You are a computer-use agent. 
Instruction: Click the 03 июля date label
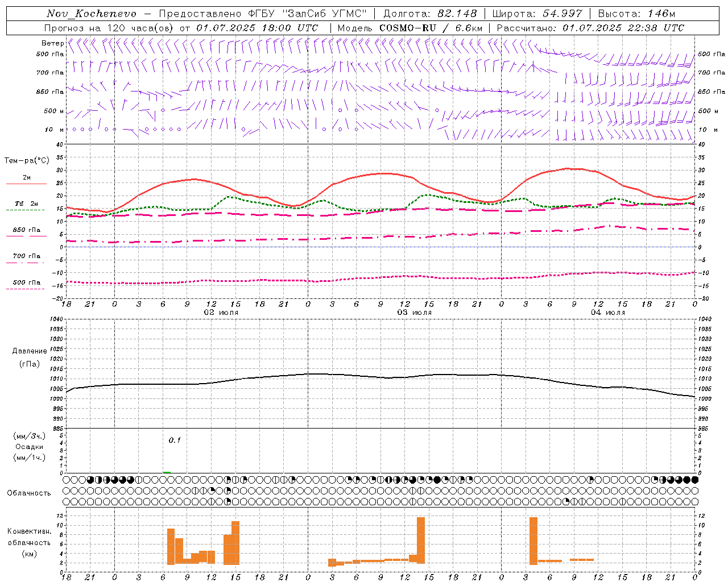click(414, 313)
